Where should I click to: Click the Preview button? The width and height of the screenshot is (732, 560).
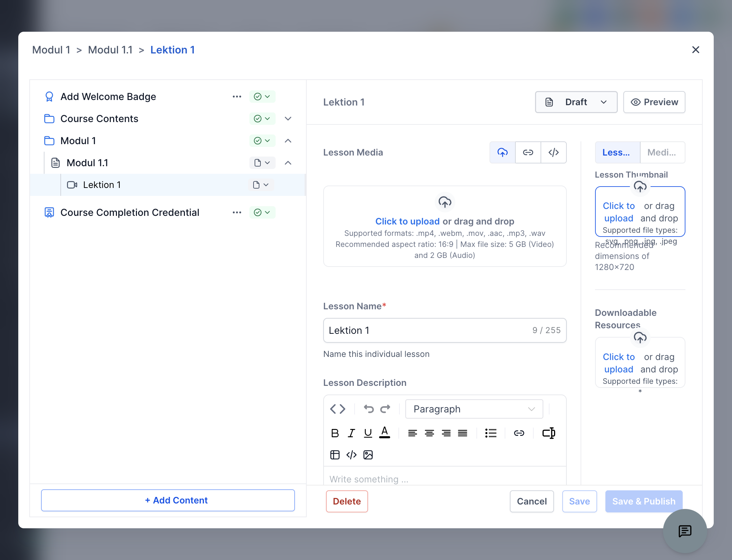(x=654, y=102)
